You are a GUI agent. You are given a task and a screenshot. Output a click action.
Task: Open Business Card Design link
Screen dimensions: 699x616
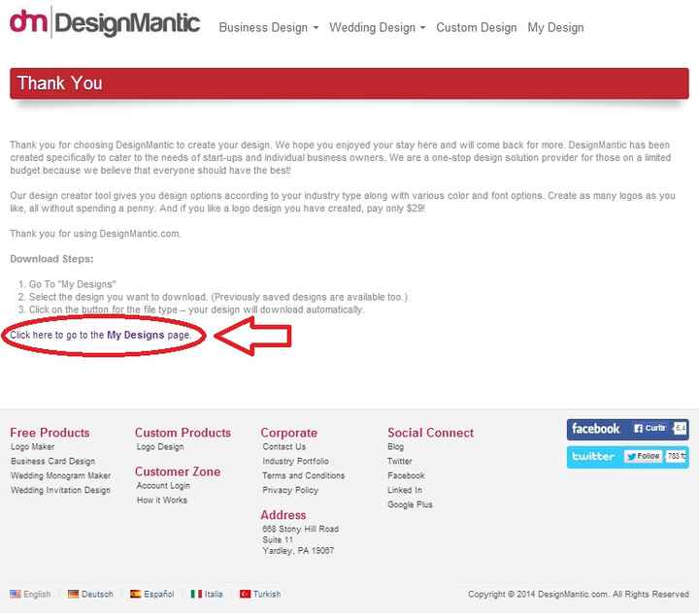(53, 461)
